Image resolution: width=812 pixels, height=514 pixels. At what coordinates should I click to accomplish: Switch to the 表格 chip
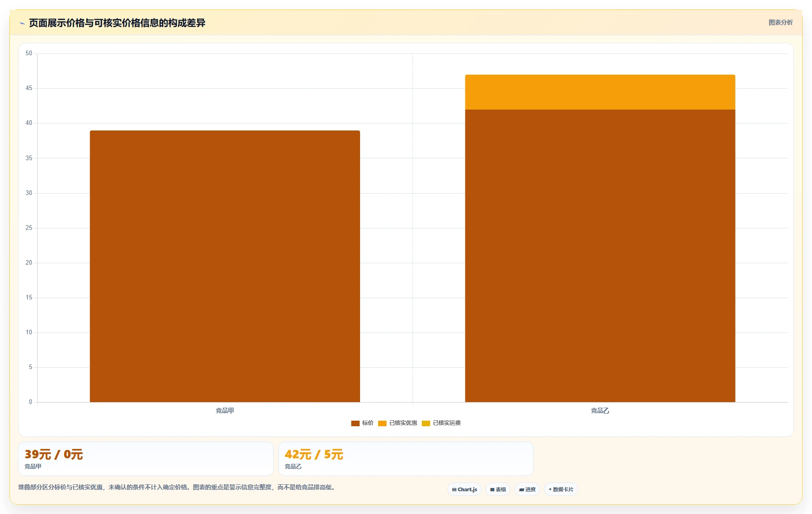click(x=498, y=489)
